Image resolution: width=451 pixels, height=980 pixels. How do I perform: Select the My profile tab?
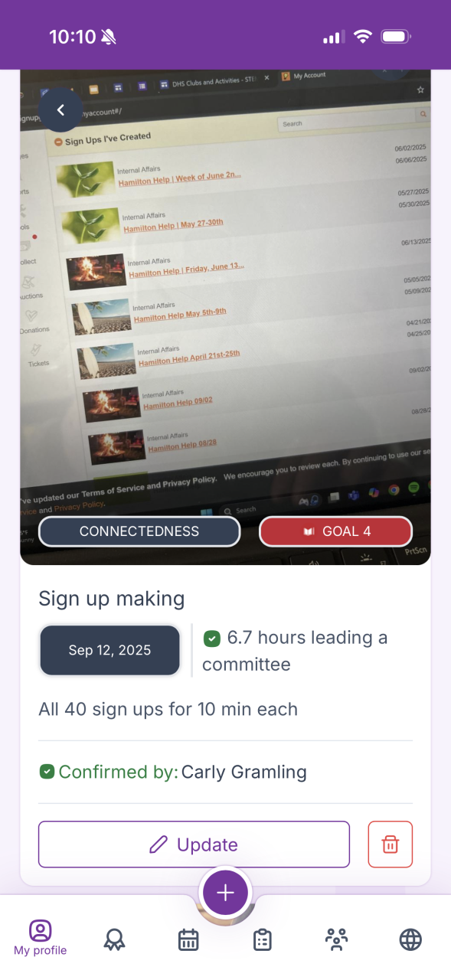point(40,939)
